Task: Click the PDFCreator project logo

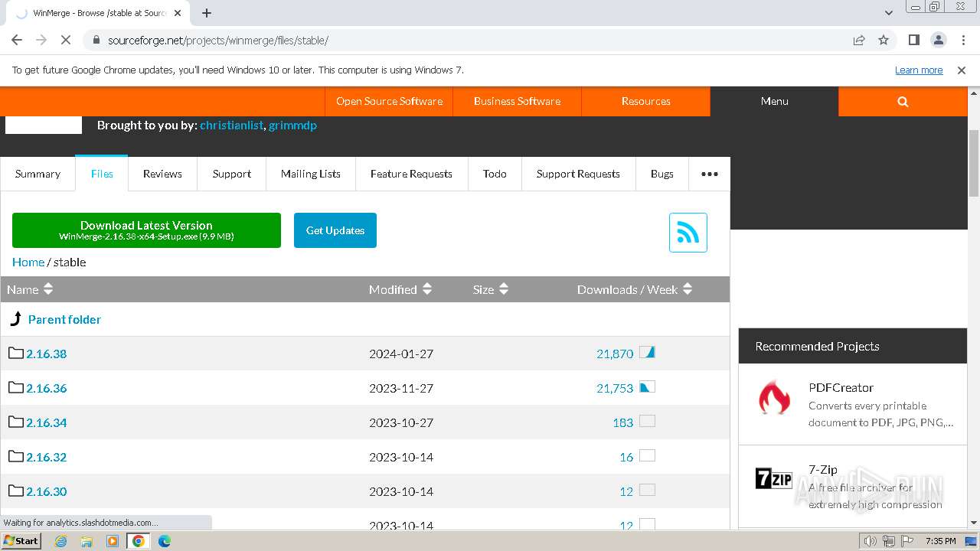Action: pos(774,399)
